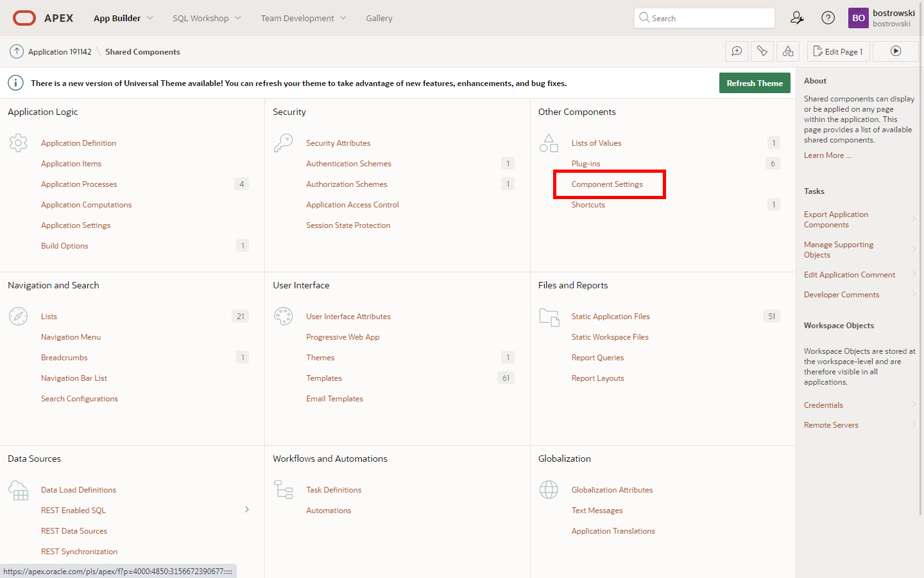The width and height of the screenshot is (924, 578).
Task: Open the Component Settings link
Action: pyautogui.click(x=607, y=184)
